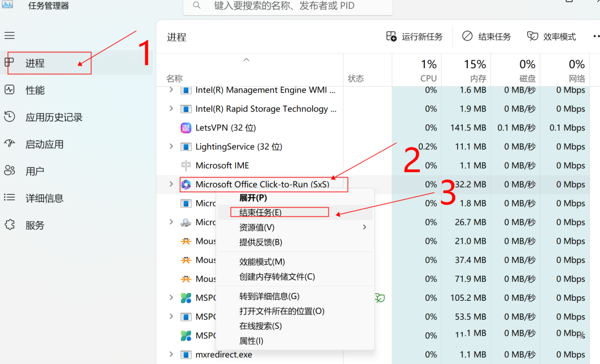
Task: Click the 进程 icon in the sidebar
Action: pos(9,62)
